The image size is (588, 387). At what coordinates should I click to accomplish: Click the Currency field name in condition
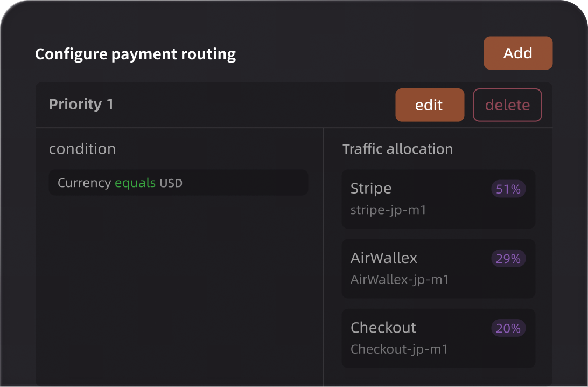[84, 183]
